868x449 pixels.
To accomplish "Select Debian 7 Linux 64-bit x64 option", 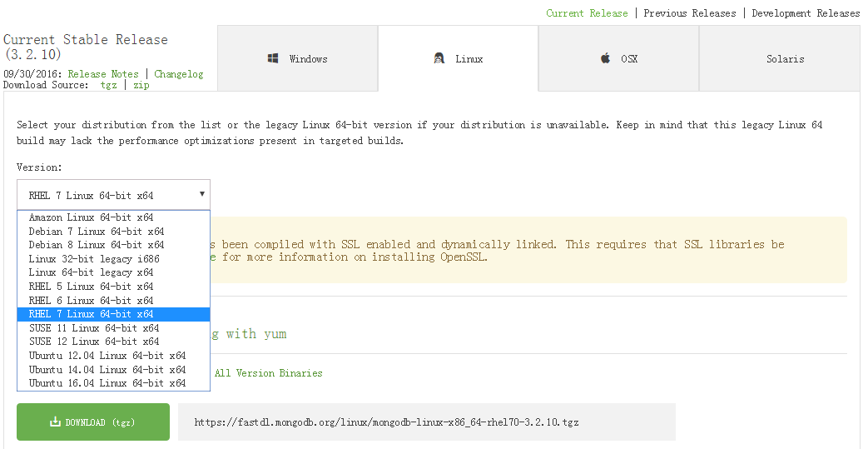I will (x=113, y=231).
